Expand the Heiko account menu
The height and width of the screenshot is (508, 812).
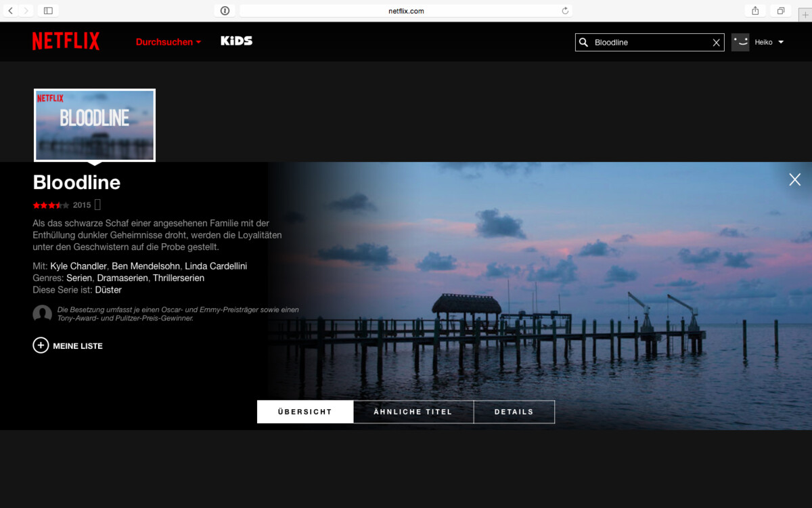click(769, 42)
